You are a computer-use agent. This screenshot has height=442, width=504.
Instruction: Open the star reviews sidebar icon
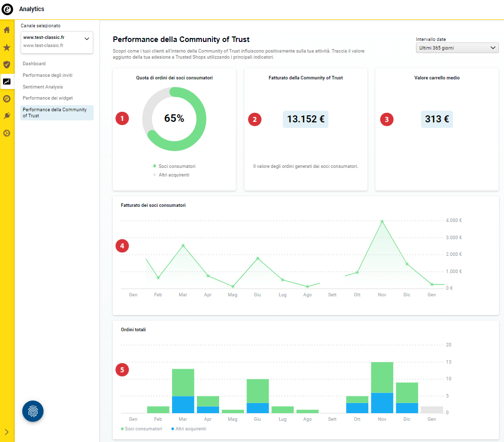pos(7,48)
